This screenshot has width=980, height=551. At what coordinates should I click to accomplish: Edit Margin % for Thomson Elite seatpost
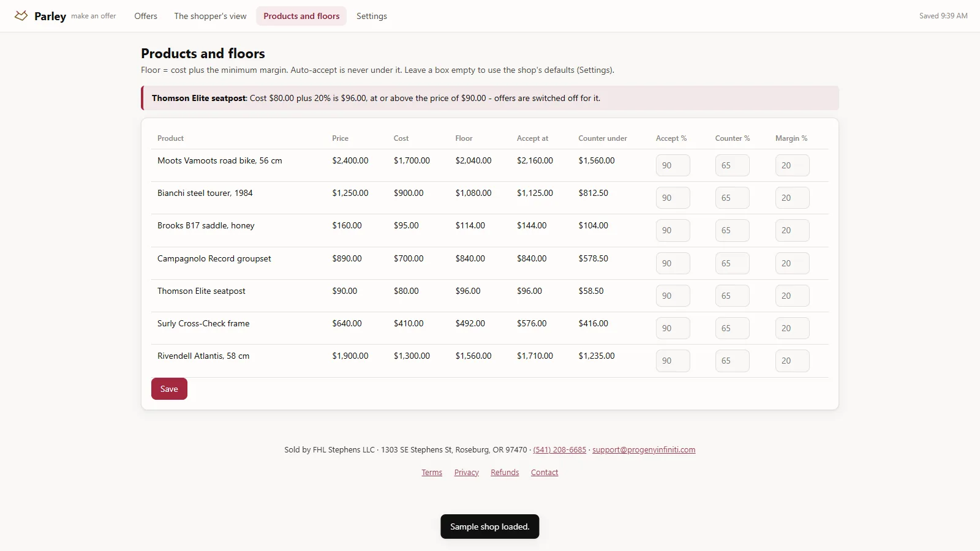[792, 296]
